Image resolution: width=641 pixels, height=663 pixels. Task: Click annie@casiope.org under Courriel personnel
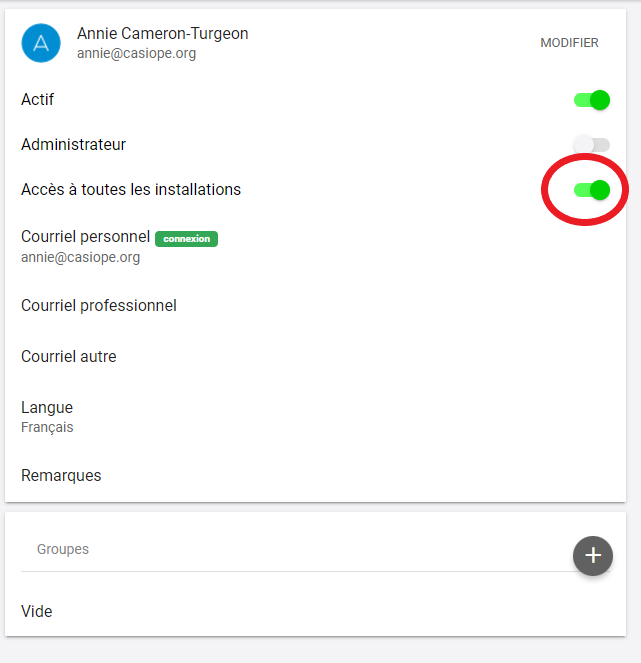tap(80, 257)
